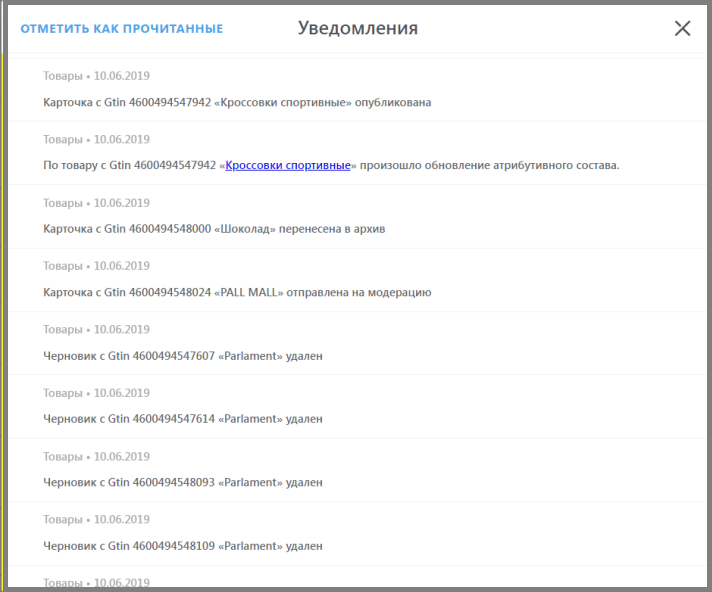Select notification 'PALL MALL отправлена на модерацию'
Image resolution: width=712 pixels, height=592 pixels.
click(x=357, y=280)
